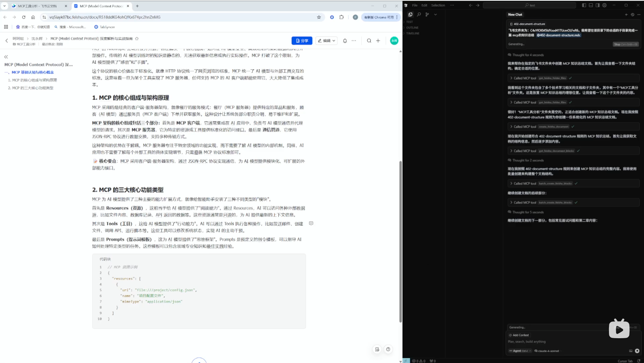Open the Explorer panel in Cursor sidebar

pos(410,14)
